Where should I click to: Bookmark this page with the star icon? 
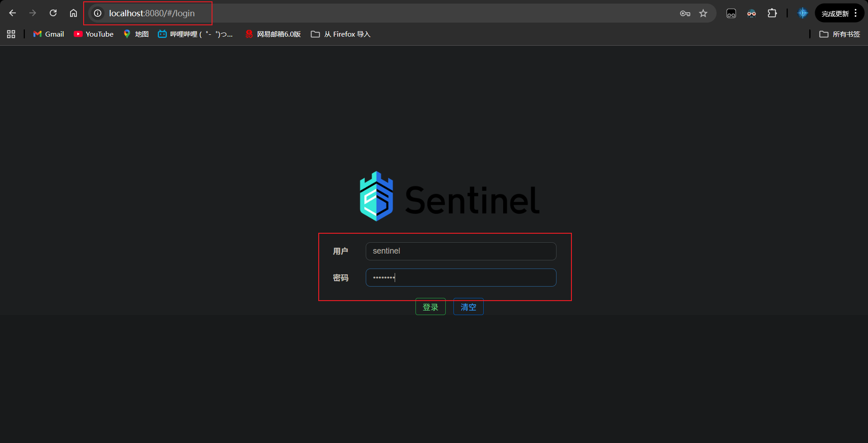703,14
